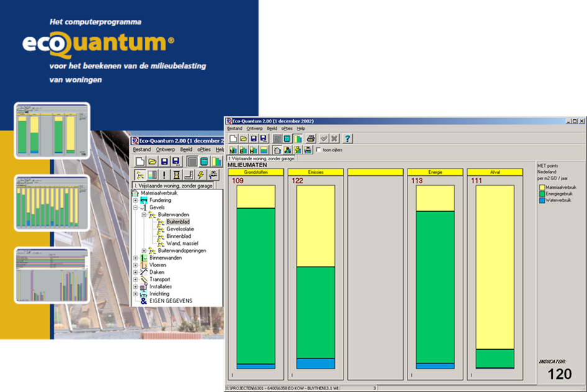The height and width of the screenshot is (392, 587).
Task: Click yellow Materiaalverbruik legend swatch
Action: pyautogui.click(x=542, y=187)
